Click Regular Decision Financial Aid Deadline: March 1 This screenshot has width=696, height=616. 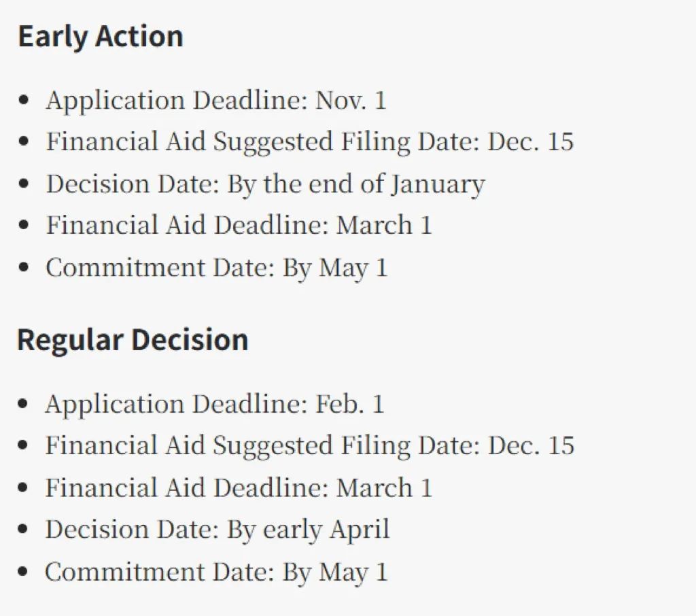(x=239, y=487)
